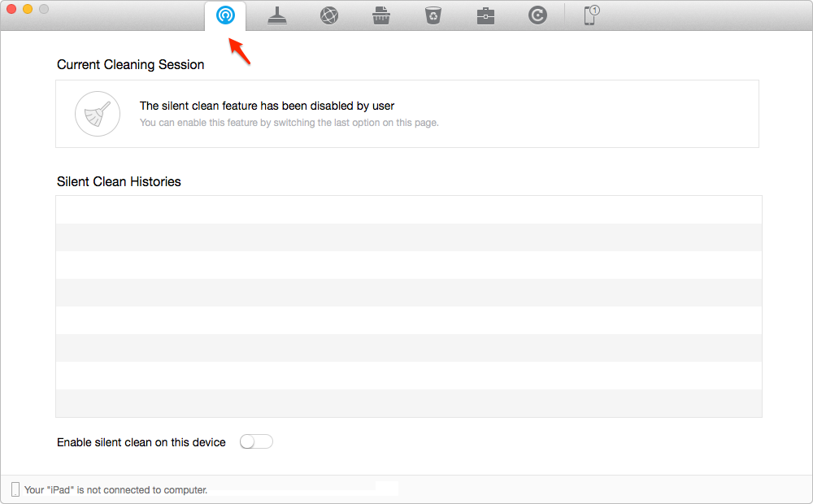Click the iPad device icon in status bar
The image size is (813, 504).
point(15,489)
